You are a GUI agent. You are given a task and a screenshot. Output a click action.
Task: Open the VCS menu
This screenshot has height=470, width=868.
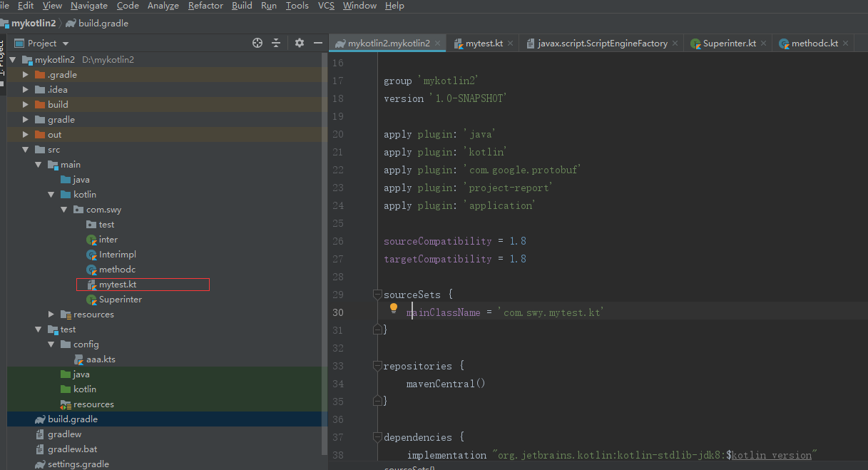[325, 6]
